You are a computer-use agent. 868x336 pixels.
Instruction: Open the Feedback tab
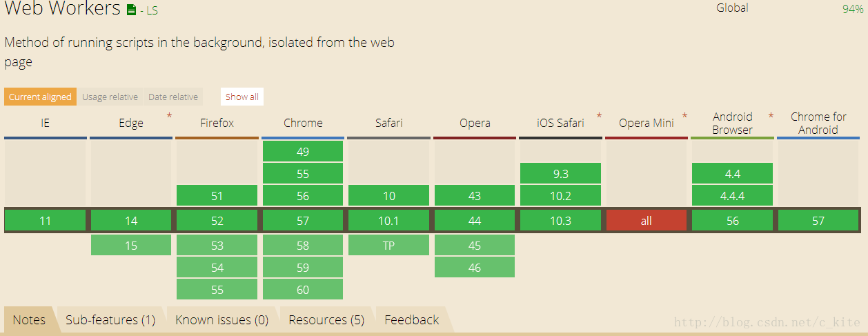point(412,320)
